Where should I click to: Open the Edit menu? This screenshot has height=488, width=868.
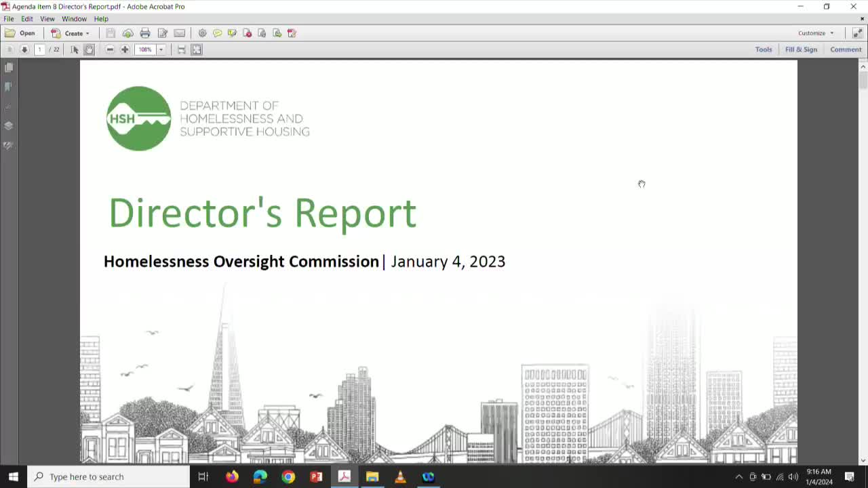(27, 19)
